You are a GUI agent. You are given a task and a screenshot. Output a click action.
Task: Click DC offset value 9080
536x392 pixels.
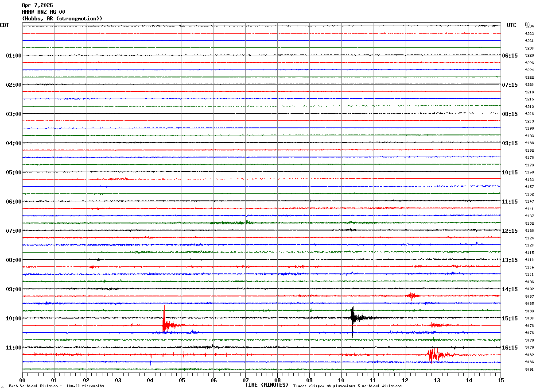(529, 319)
